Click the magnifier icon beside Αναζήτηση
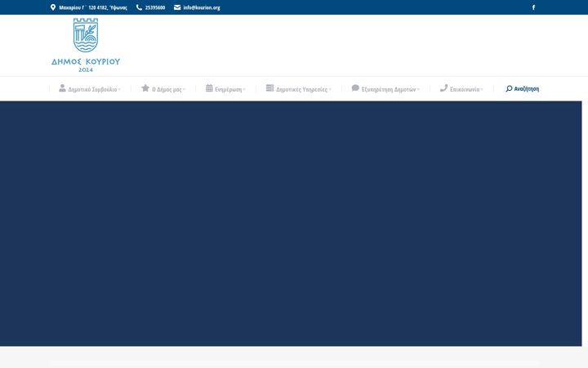Image resolution: width=588 pixels, height=368 pixels. [x=509, y=88]
